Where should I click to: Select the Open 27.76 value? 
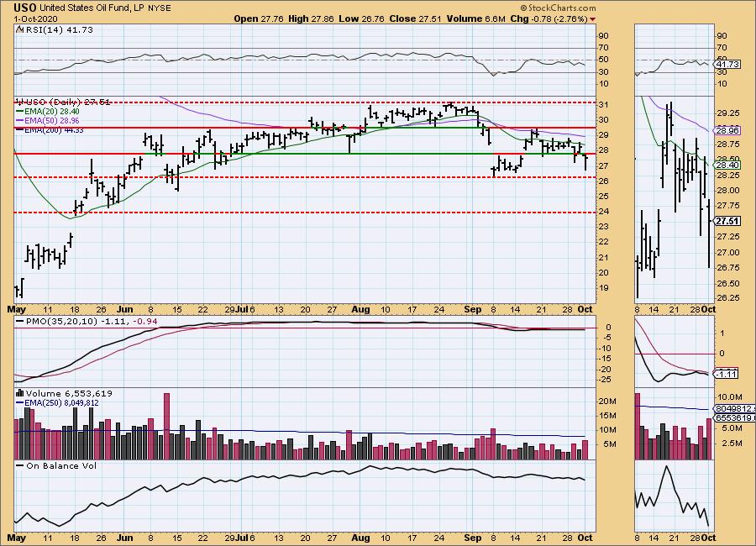pos(259,18)
